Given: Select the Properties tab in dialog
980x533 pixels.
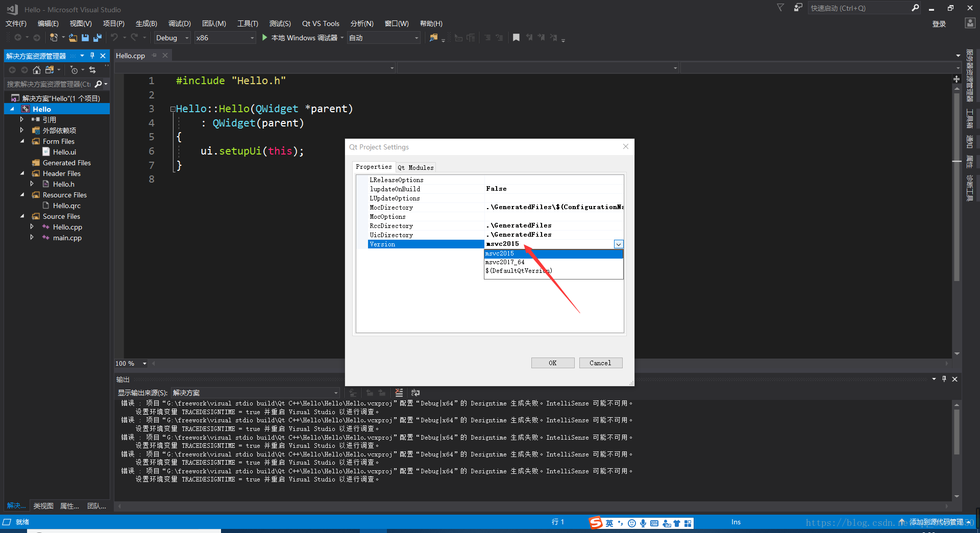Looking at the screenshot, I should click(x=374, y=167).
